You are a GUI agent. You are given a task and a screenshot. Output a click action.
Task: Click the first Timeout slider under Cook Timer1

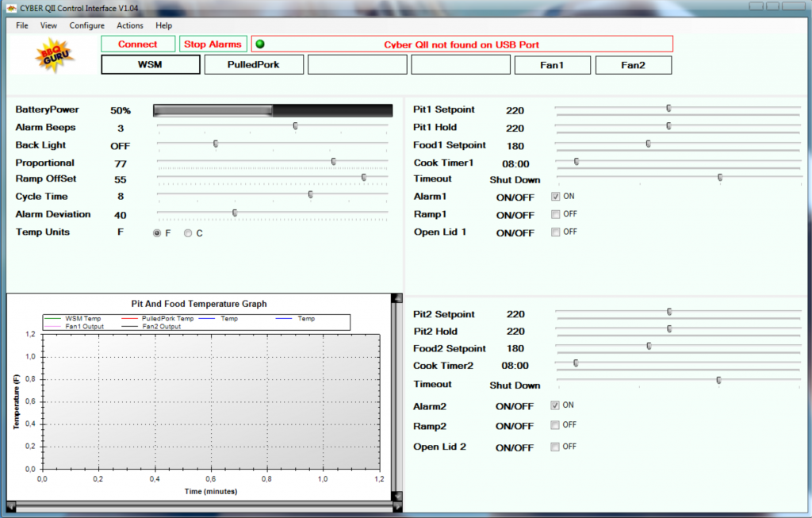679,178
